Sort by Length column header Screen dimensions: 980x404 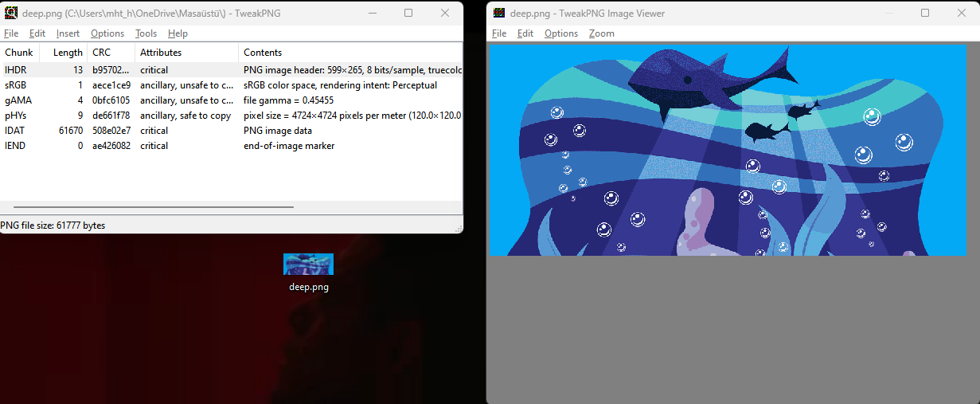pyautogui.click(x=64, y=53)
